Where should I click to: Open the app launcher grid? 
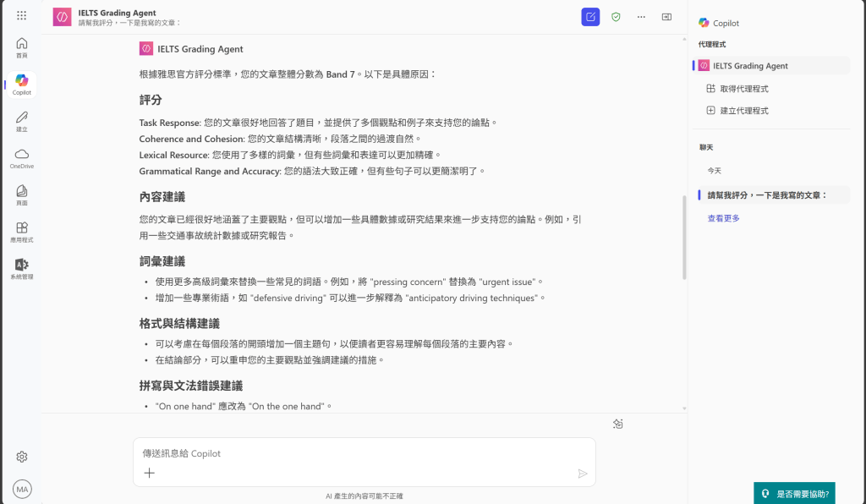coord(21,15)
